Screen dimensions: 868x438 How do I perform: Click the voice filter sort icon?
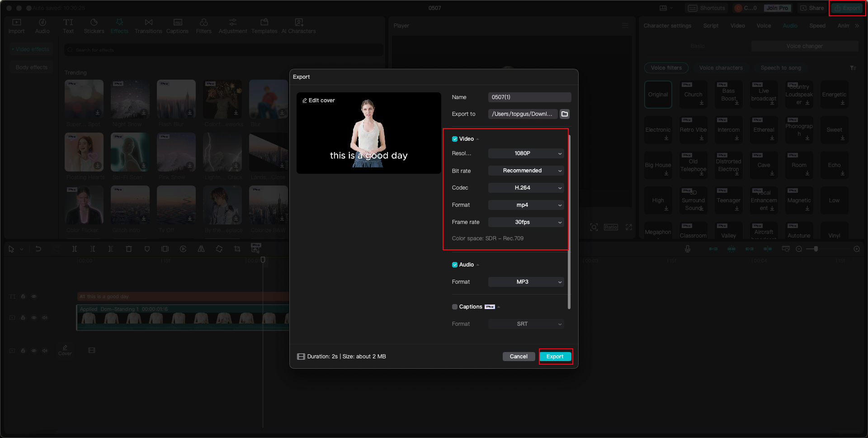click(853, 68)
